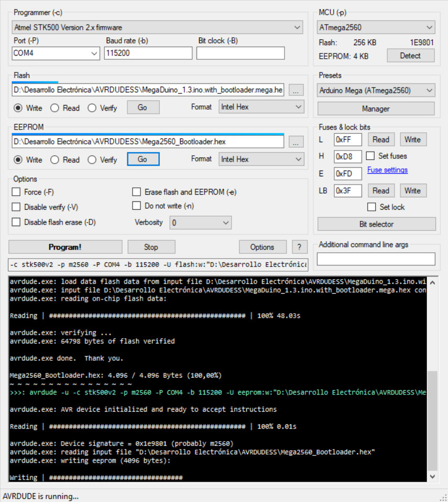
Task: Write the lock bits with Write button
Action: [413, 191]
